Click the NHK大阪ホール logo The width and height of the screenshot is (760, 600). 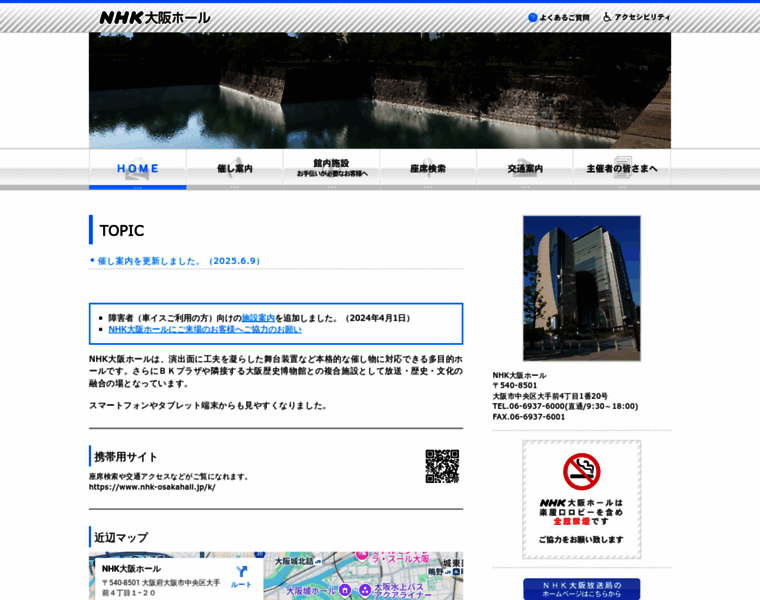pos(155,17)
